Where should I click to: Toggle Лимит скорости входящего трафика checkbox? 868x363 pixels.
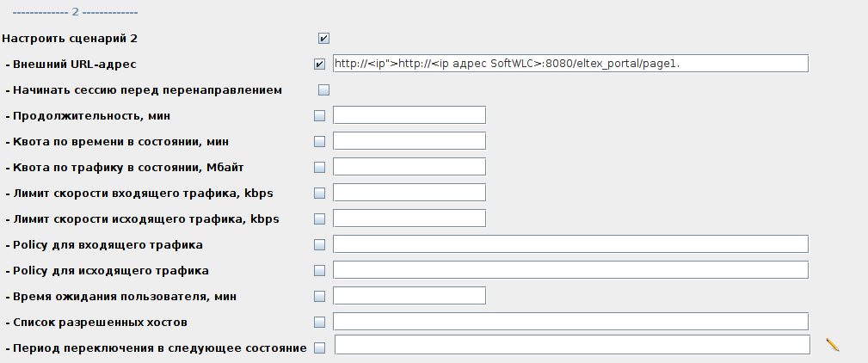(320, 193)
